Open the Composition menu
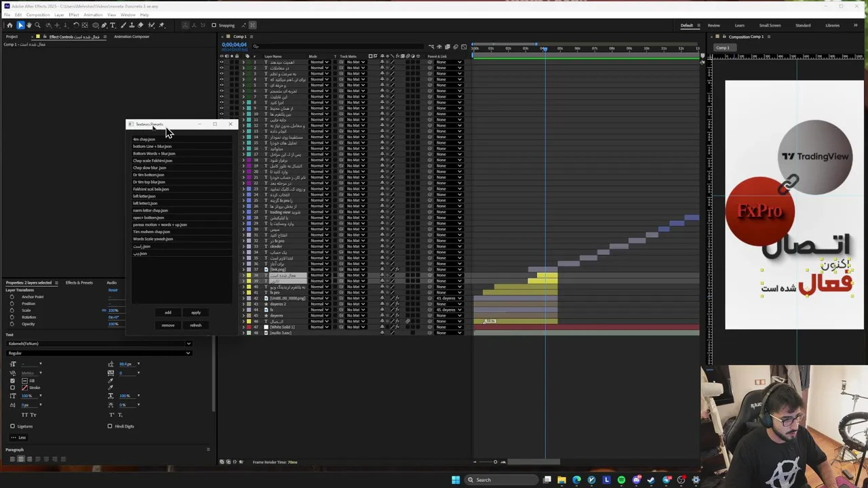The image size is (868, 488). tap(38, 14)
